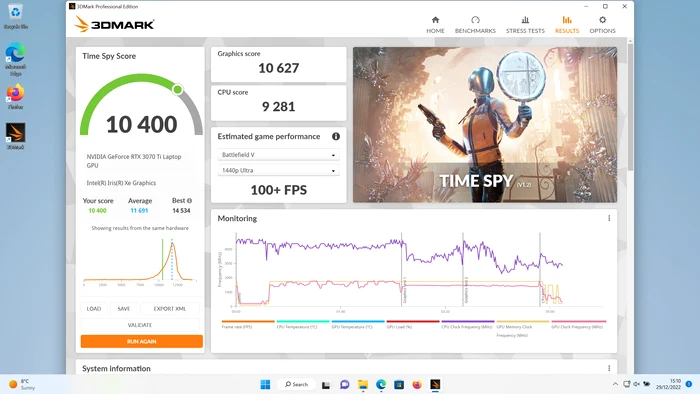Image resolution: width=700 pixels, height=394 pixels.
Task: Open the Options gear icon
Action: coord(602,20)
